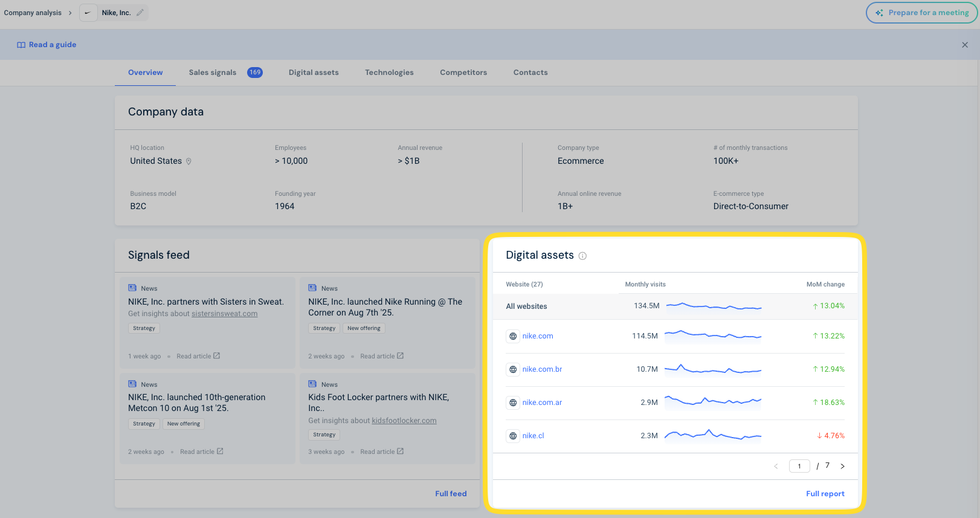This screenshot has width=980, height=518.
Task: Click nike.com monthly visits sparkline chart
Action: (x=713, y=335)
